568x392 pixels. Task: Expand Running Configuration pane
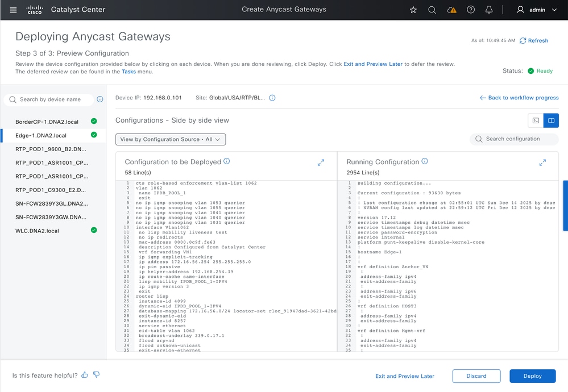pos(542,163)
